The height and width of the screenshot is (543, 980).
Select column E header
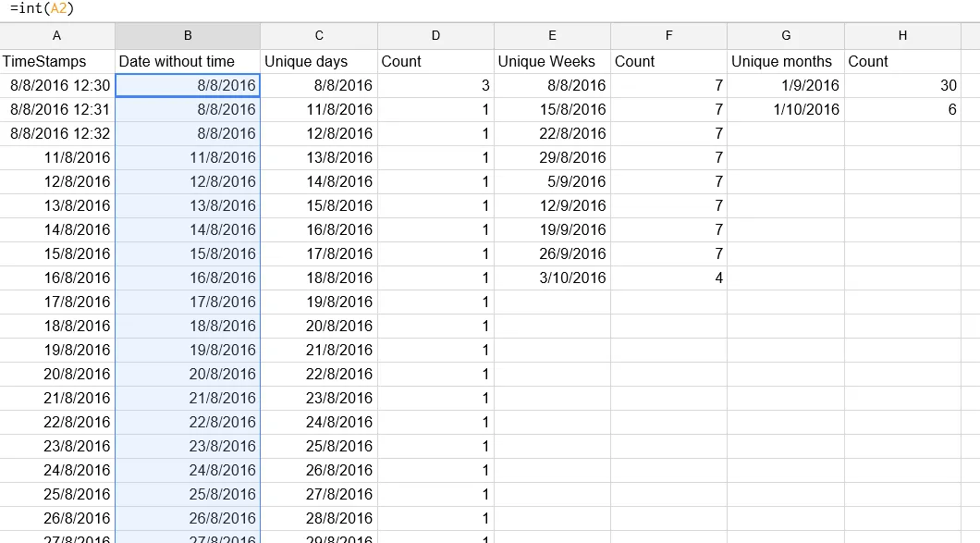point(552,36)
